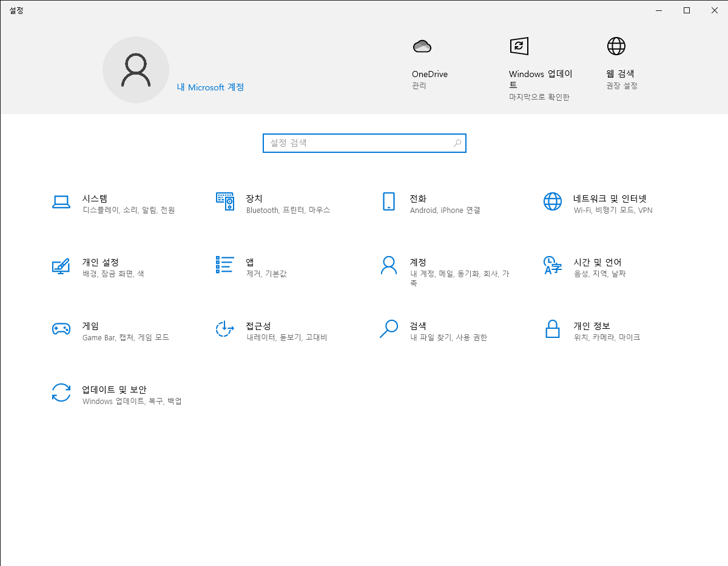Select the 네트워크 및 인터넷 title

(x=610, y=198)
